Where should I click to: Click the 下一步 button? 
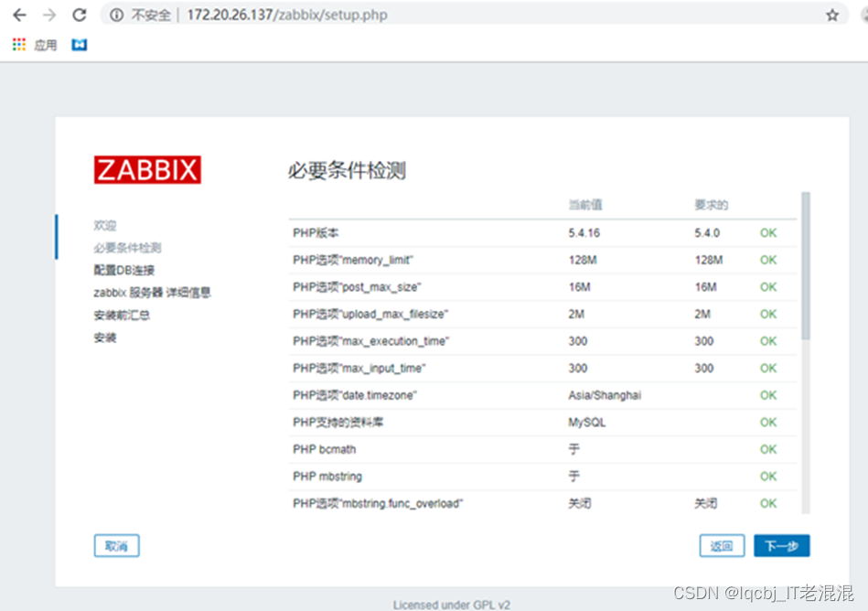coord(782,546)
